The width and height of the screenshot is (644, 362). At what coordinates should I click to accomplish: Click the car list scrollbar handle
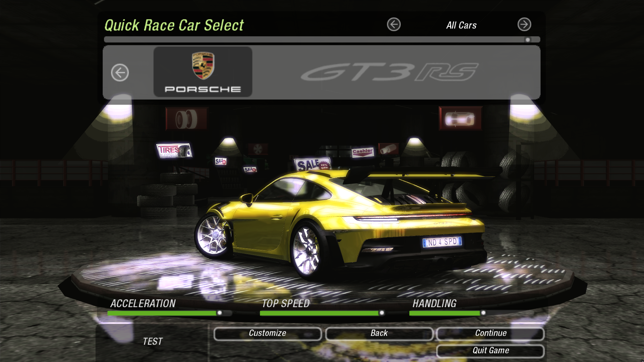[528, 40]
